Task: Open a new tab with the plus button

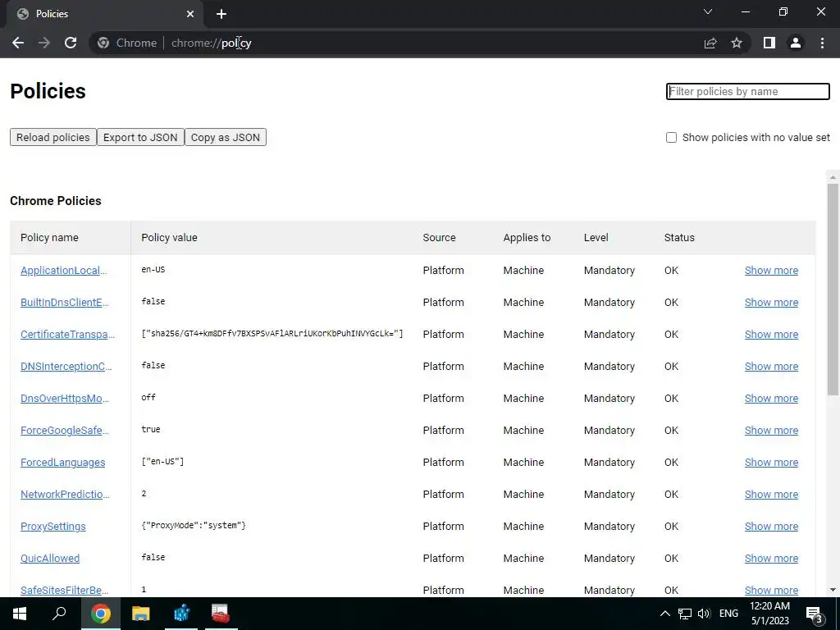Action: point(221,14)
